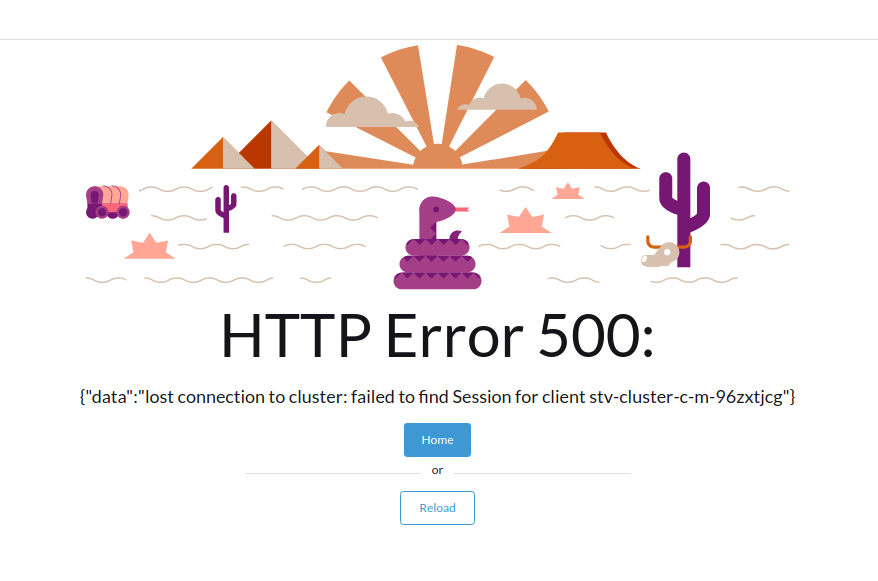
Task: Click the tallest dark-orange pyramid mountain
Action: [271, 145]
